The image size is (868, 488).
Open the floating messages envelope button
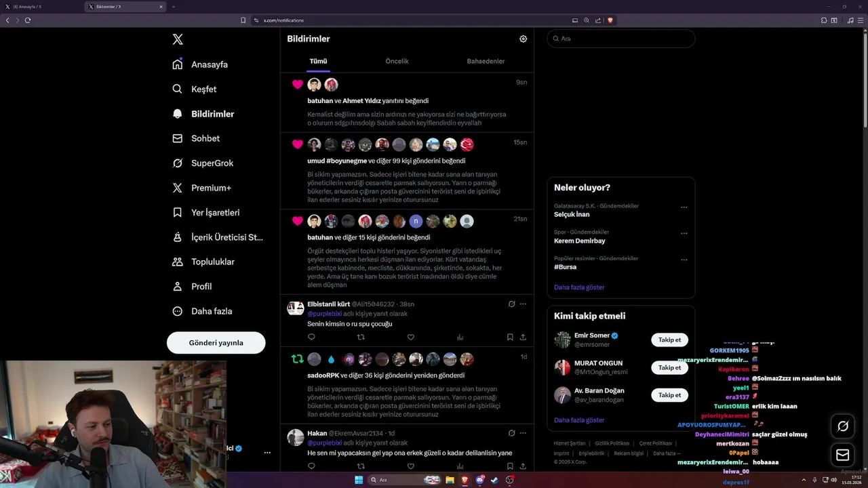pyautogui.click(x=843, y=455)
